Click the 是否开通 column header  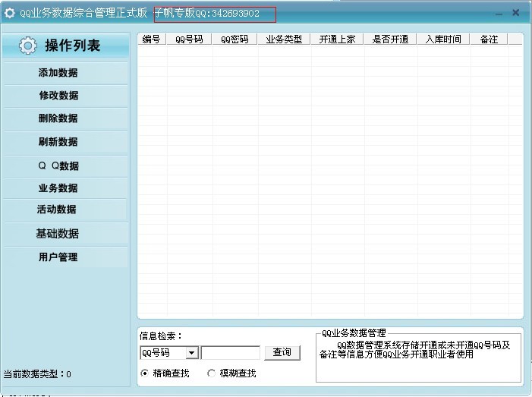tap(390, 39)
